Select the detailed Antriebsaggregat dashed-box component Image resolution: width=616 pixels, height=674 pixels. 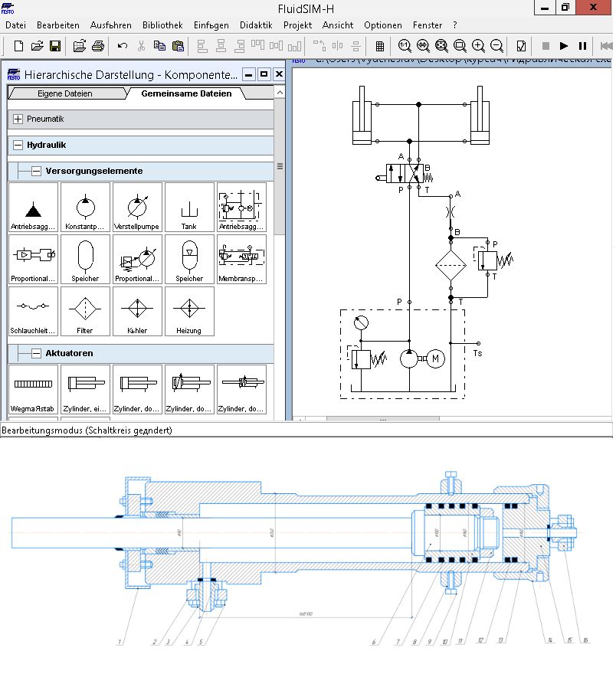pyautogui.click(x=241, y=208)
